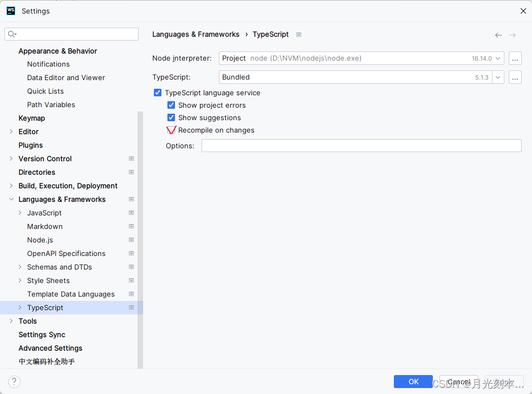
Task: Open the TypeScript version dropdown arrow
Action: (498, 77)
